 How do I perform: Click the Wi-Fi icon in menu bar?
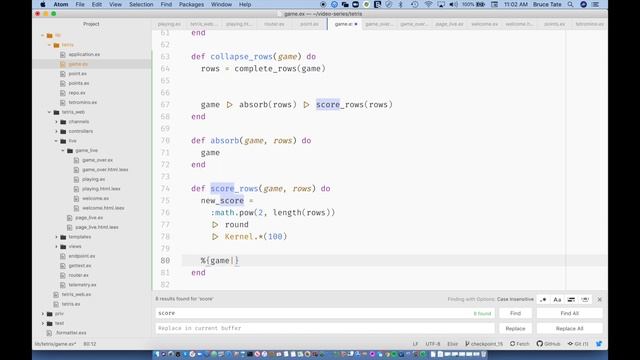point(428,4)
